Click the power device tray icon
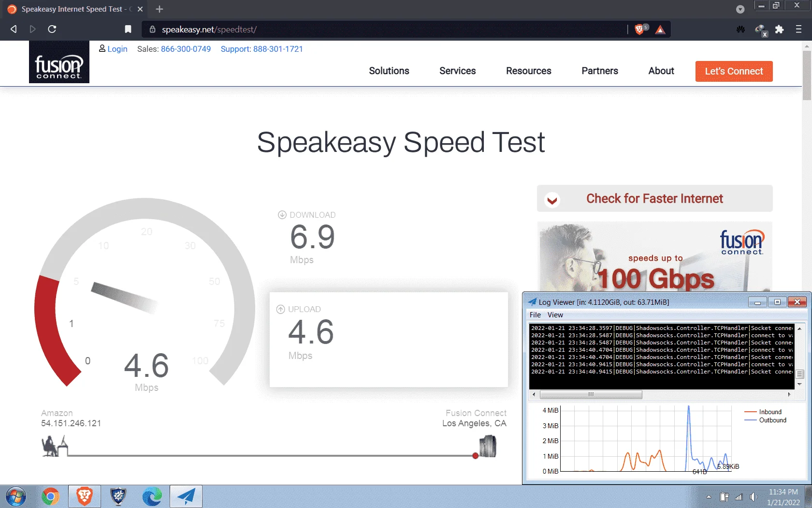 point(724,497)
